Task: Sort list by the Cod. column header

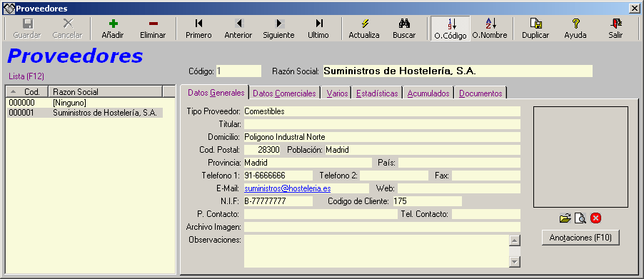Action: [27, 91]
